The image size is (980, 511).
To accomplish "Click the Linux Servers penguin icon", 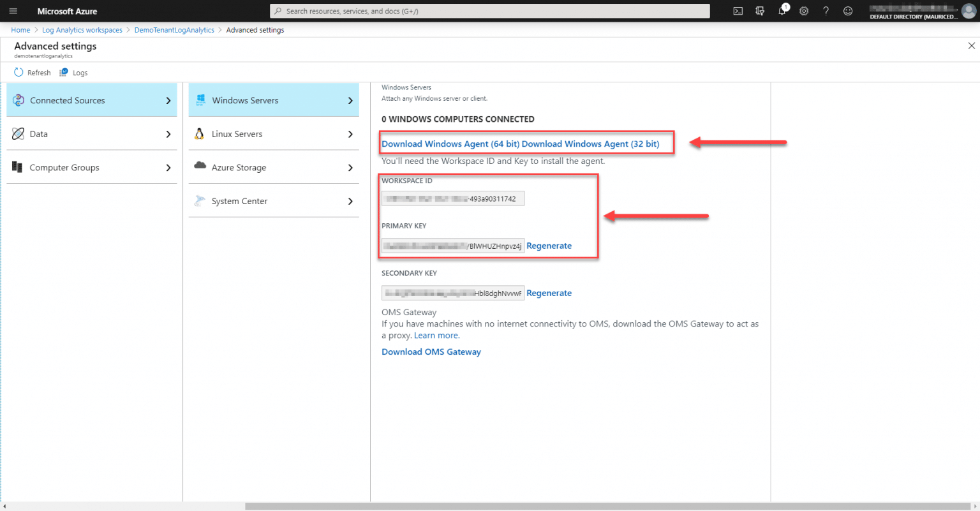I will tap(200, 134).
